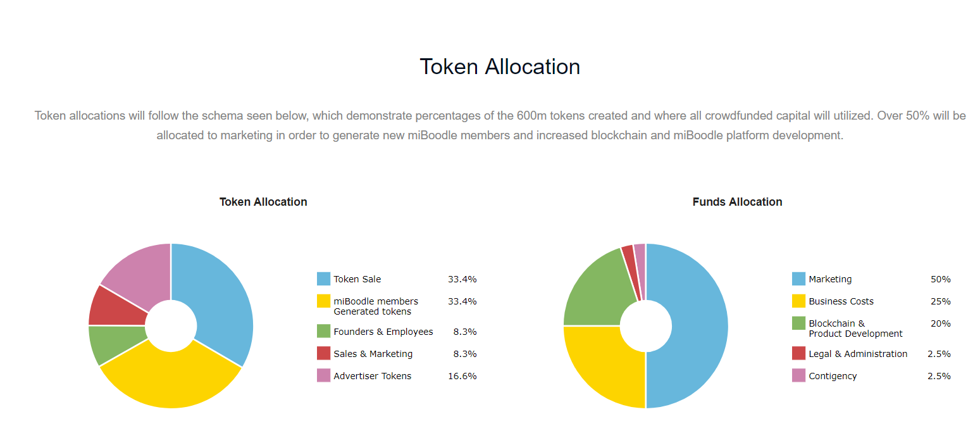Click the blue Marketing legend swatch
The height and width of the screenshot is (445, 980).
point(798,279)
